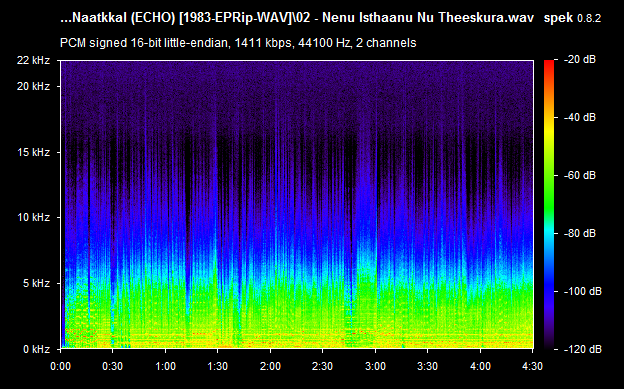Viewport: 624px width, 389px height.
Task: Click the blue section of color scale bar
Action: click(549, 287)
